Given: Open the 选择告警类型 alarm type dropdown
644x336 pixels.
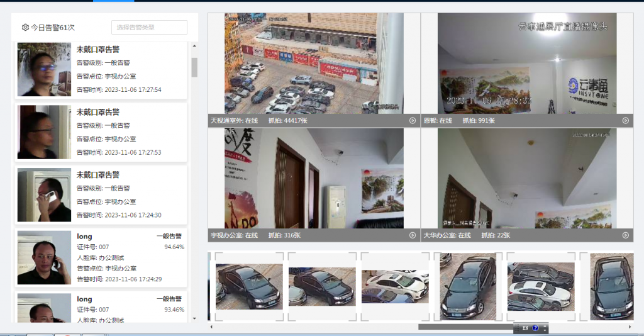Looking at the screenshot, I should [x=149, y=28].
